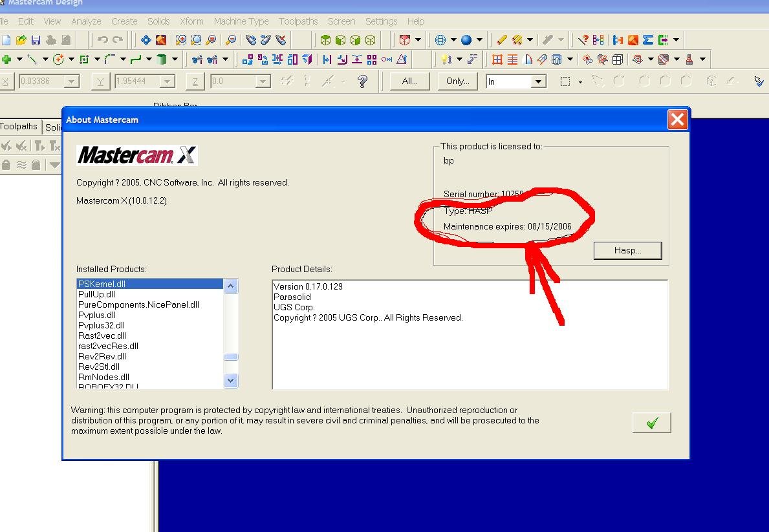The width and height of the screenshot is (769, 532).
Task: Toggle shaded display with the blue sphere icon
Action: [466, 39]
